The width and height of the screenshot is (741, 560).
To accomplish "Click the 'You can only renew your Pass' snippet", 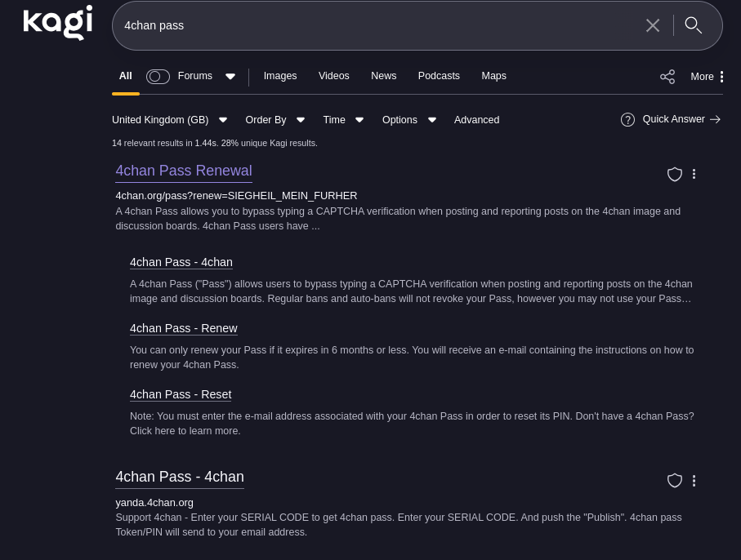I will coord(412,358).
